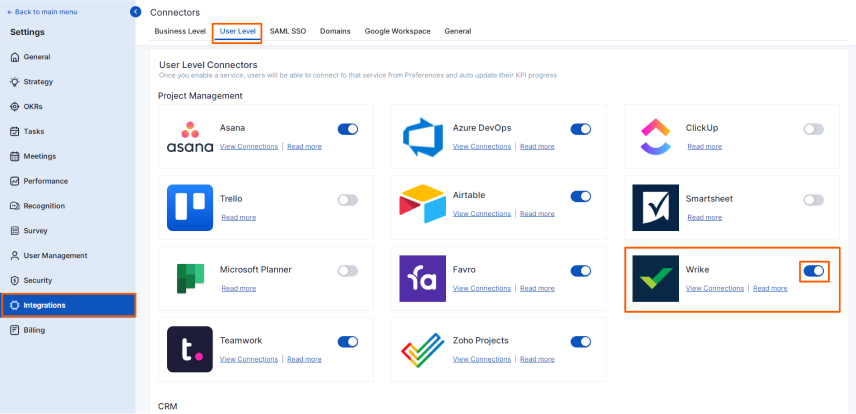Switch off the Favro toggle
The height and width of the screenshot is (414, 856).
click(581, 271)
